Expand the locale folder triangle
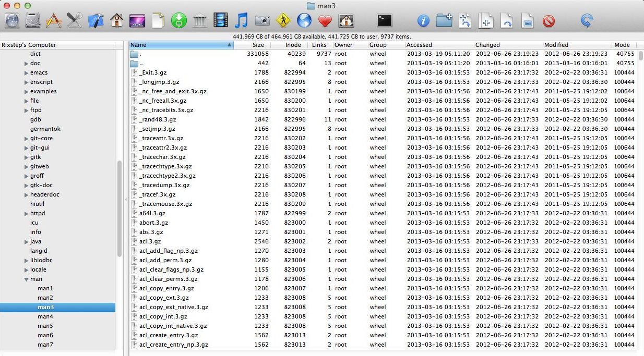644x356 pixels. click(x=26, y=270)
